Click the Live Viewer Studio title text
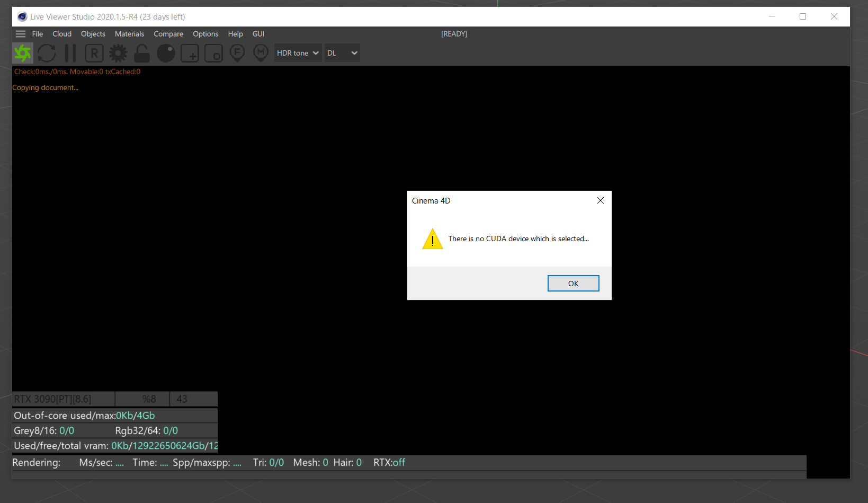Viewport: 868px width, 503px height. [108, 17]
